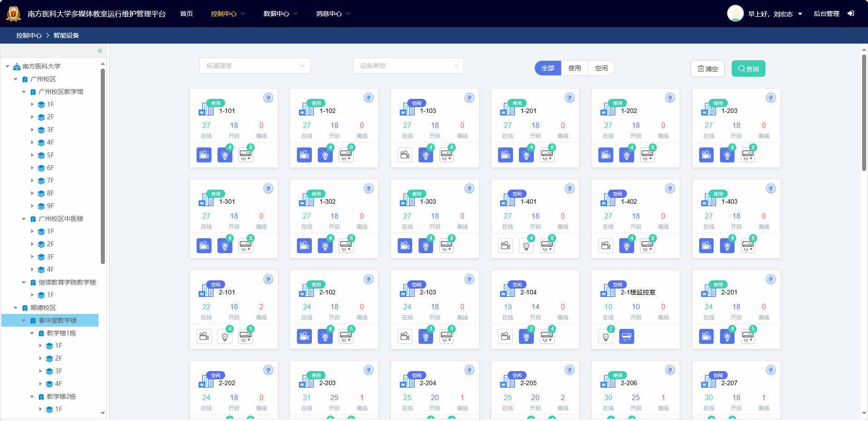Collapse the 广州校区教学馆 tree node
The image size is (868, 421).
(24, 92)
